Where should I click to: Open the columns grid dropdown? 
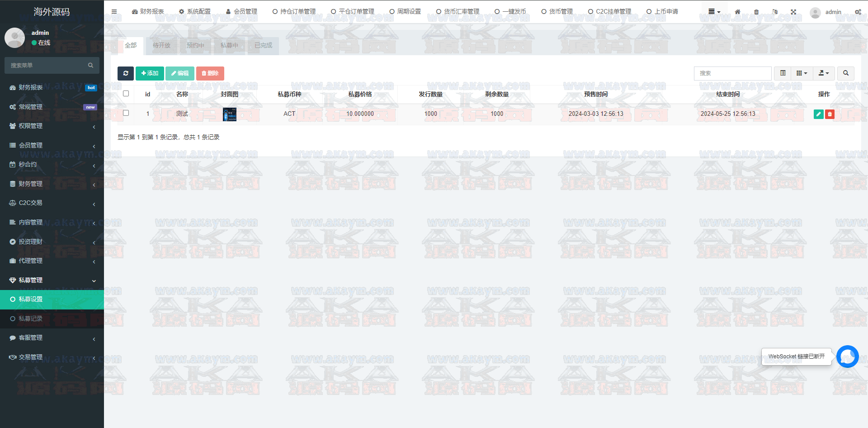(x=802, y=73)
